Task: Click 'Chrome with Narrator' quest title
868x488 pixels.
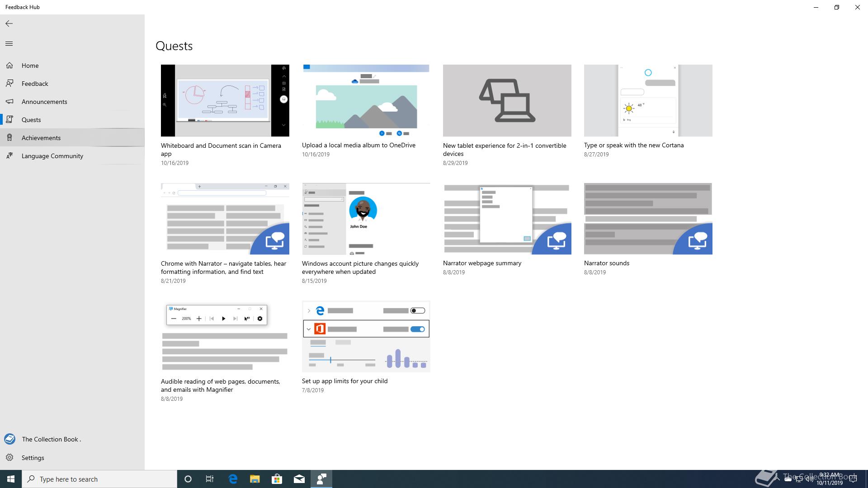Action: click(224, 267)
